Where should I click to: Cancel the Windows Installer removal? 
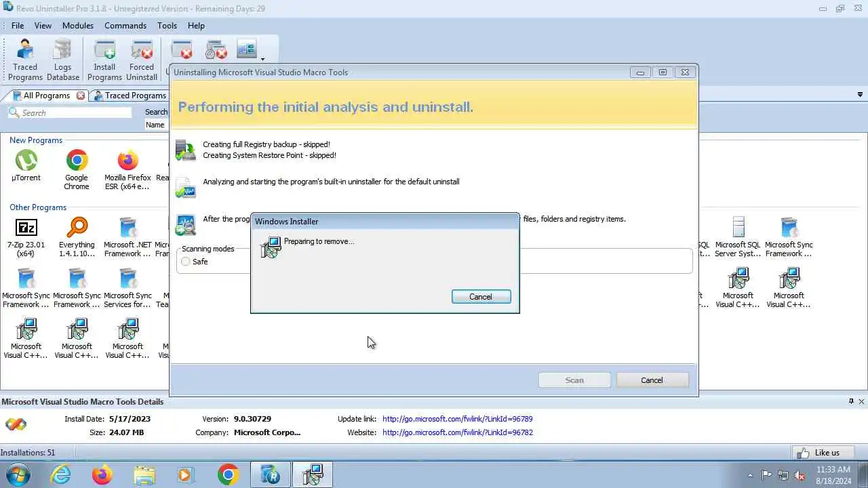pyautogui.click(x=481, y=297)
